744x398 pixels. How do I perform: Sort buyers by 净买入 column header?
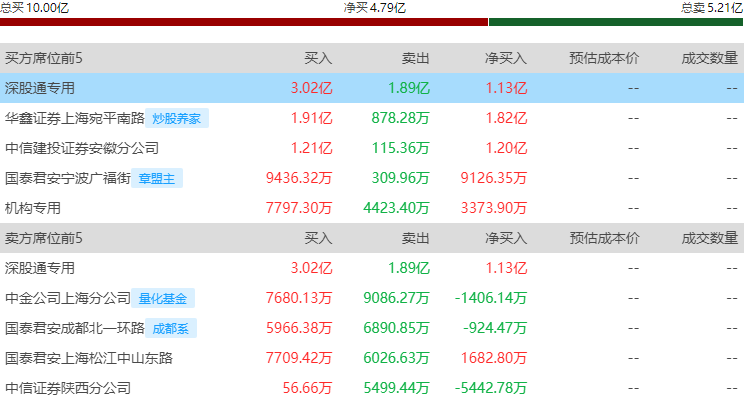(506, 58)
